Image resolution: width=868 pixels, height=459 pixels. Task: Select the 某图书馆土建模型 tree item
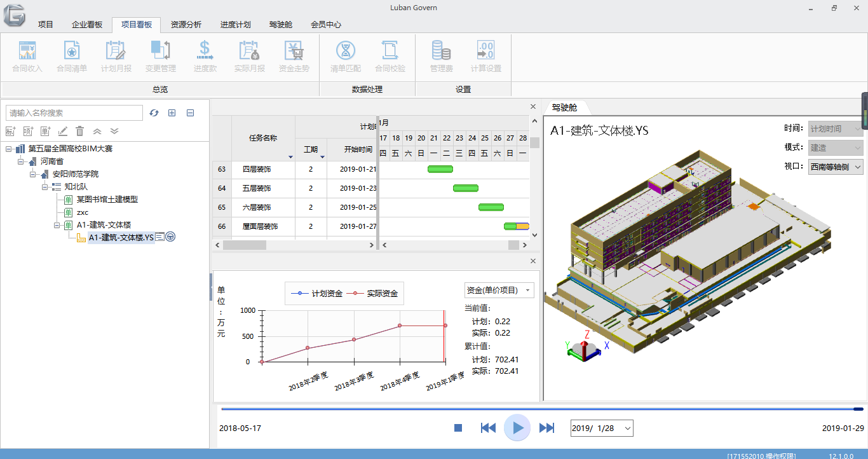tap(107, 200)
